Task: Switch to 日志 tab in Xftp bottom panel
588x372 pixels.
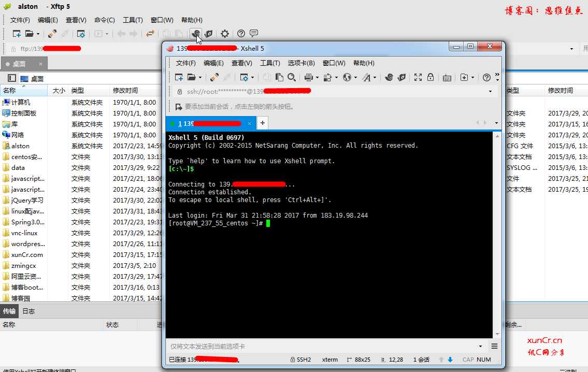Action: pyautogui.click(x=28, y=311)
